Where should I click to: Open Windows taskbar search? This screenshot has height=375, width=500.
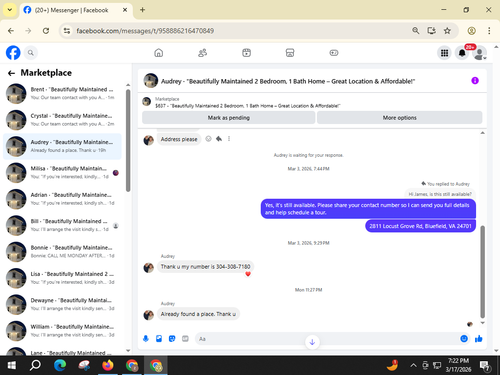35,366
